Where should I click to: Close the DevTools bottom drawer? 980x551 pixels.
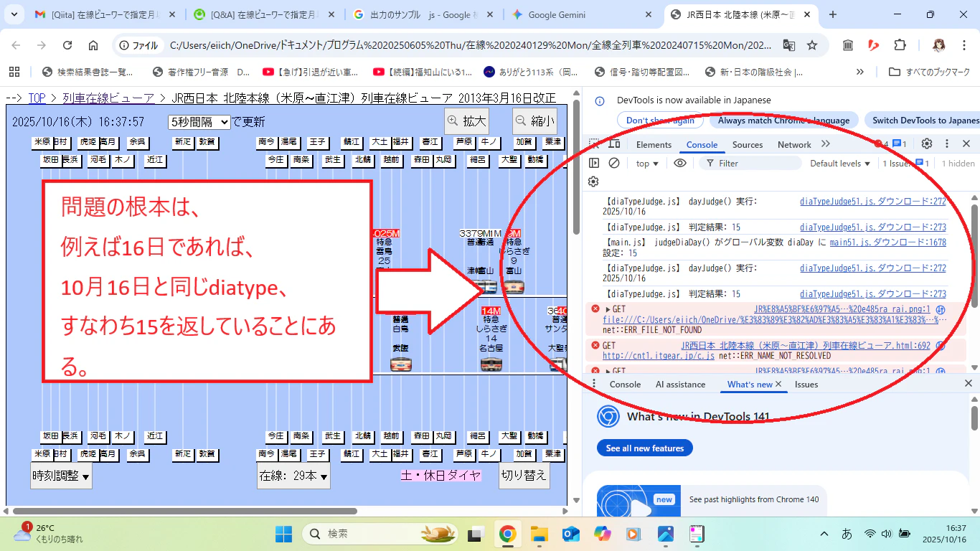pos(969,385)
